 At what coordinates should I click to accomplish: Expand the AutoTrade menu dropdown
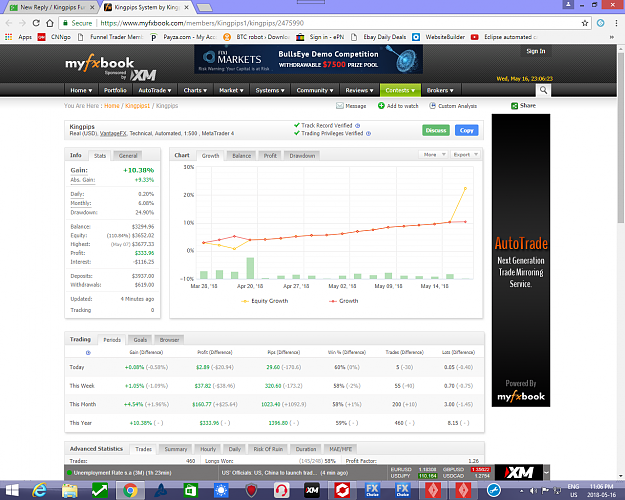(x=155, y=90)
